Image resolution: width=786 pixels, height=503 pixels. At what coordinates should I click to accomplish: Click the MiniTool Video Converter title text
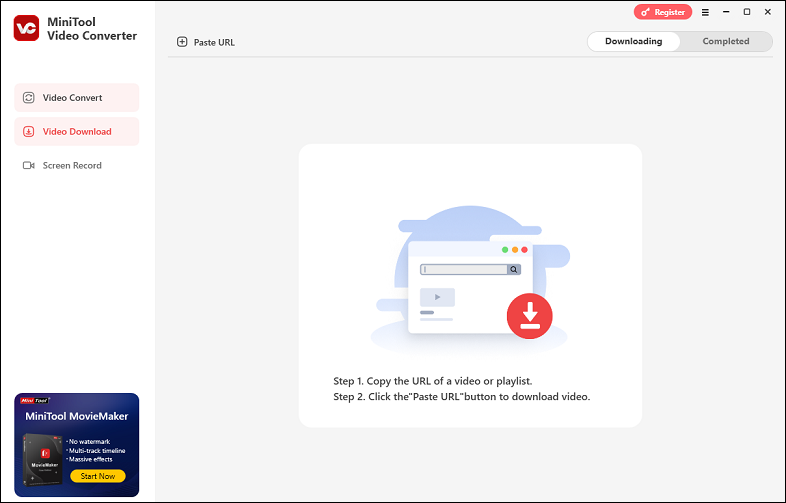92,29
